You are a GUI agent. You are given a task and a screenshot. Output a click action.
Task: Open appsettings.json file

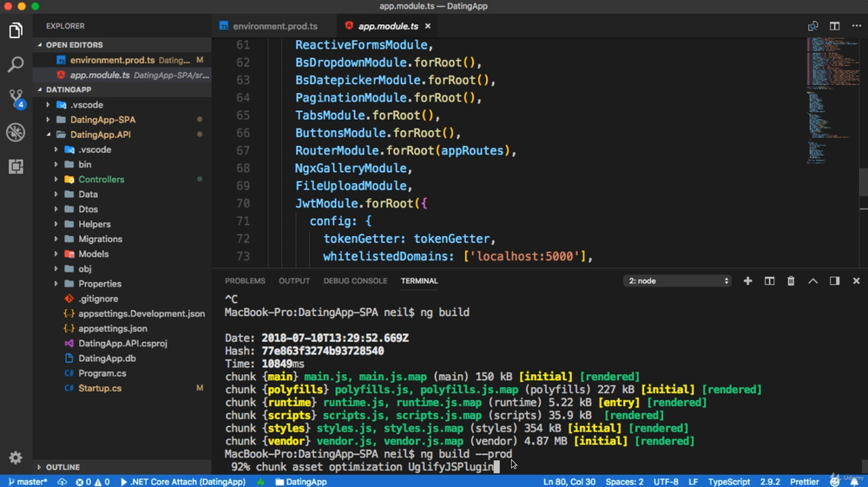[122, 329]
